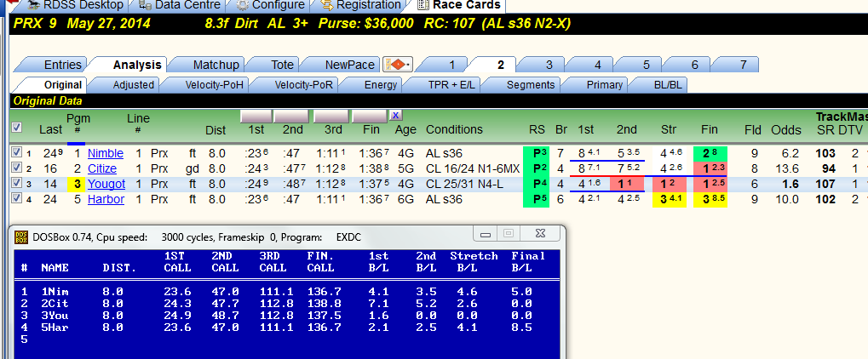Click the orange diamond toolbar icon
Screen dimensions: 868x359
pyautogui.click(x=398, y=65)
